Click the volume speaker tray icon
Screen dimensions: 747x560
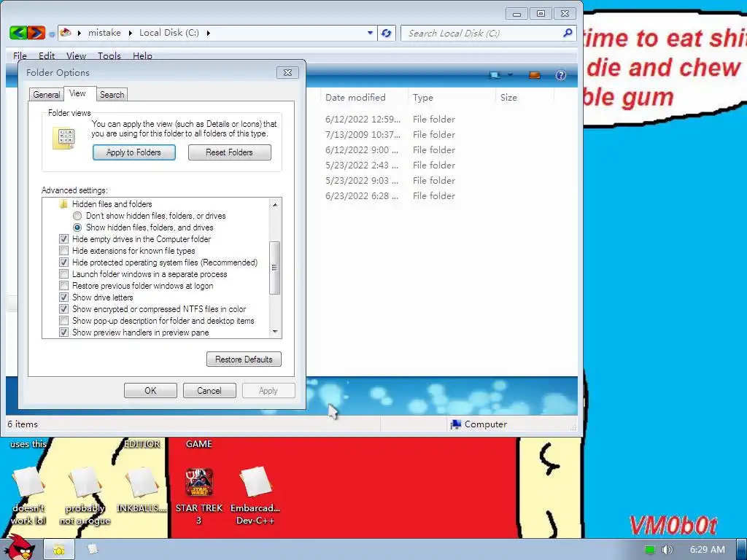[667, 550]
